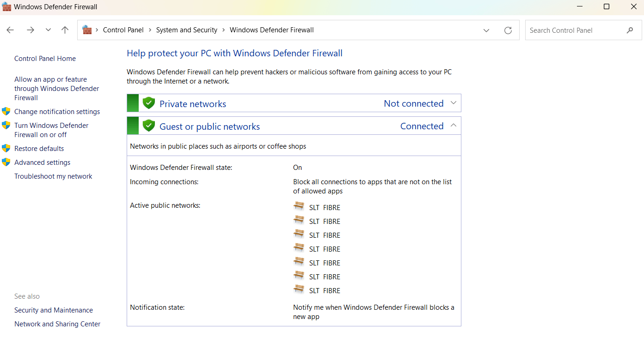Click the Forward navigation arrow
The height and width of the screenshot is (337, 644).
tap(31, 30)
